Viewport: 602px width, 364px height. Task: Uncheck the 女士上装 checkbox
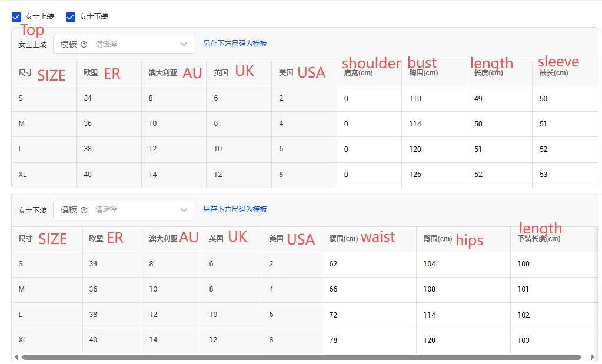coord(16,17)
